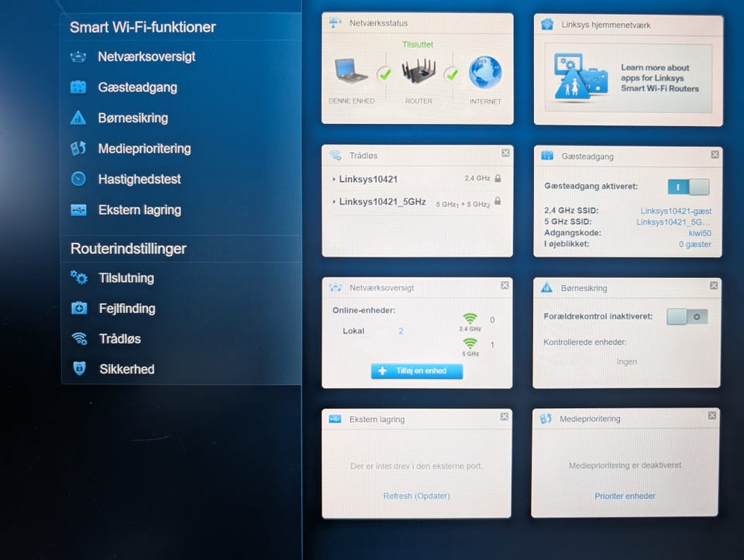Click the green 'Tilsluttet' status text
The width and height of the screenshot is (744, 560).
(x=418, y=44)
